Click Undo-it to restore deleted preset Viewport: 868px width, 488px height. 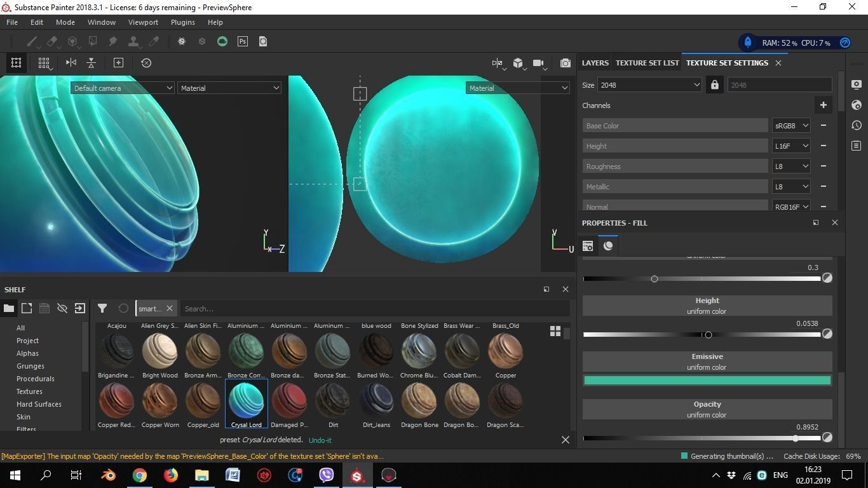[319, 440]
